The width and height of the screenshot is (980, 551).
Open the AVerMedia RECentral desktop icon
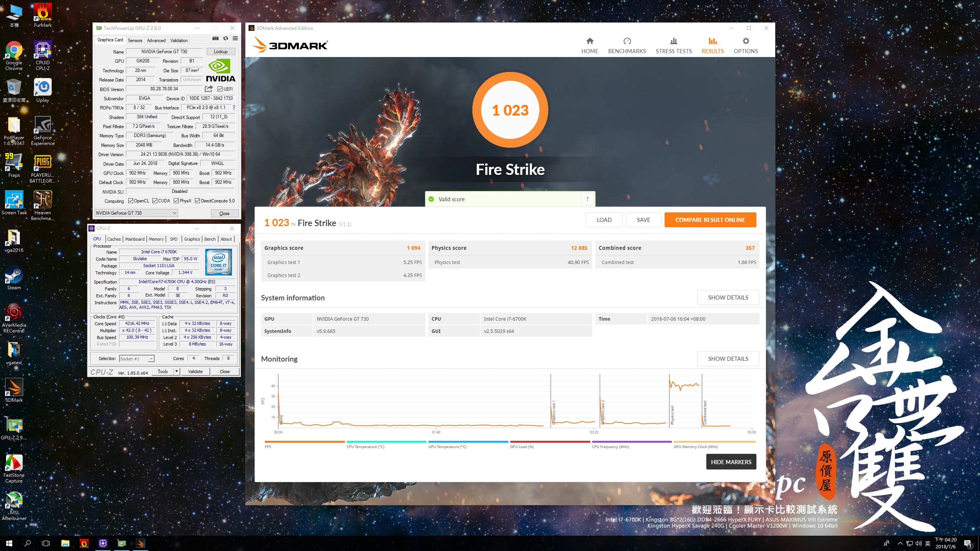tap(14, 318)
